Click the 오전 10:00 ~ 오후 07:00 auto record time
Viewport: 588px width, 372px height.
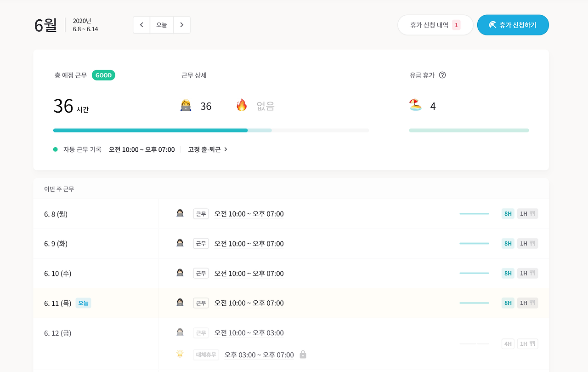142,149
